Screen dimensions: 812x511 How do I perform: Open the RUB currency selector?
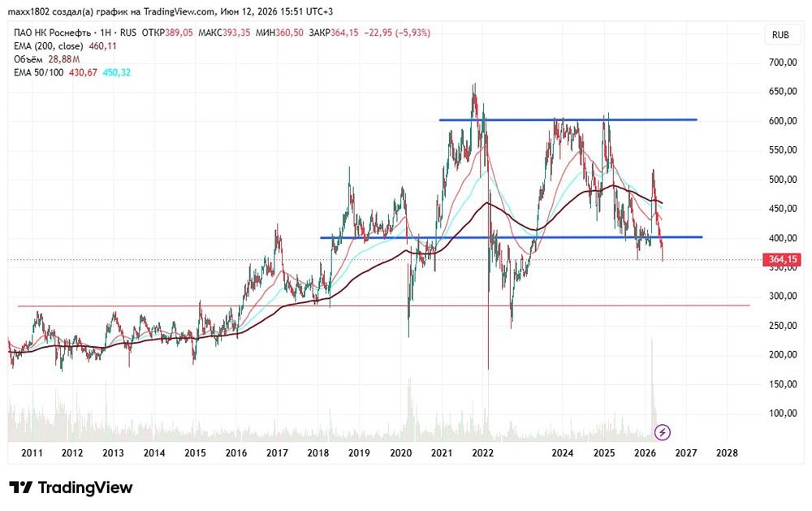coord(780,35)
